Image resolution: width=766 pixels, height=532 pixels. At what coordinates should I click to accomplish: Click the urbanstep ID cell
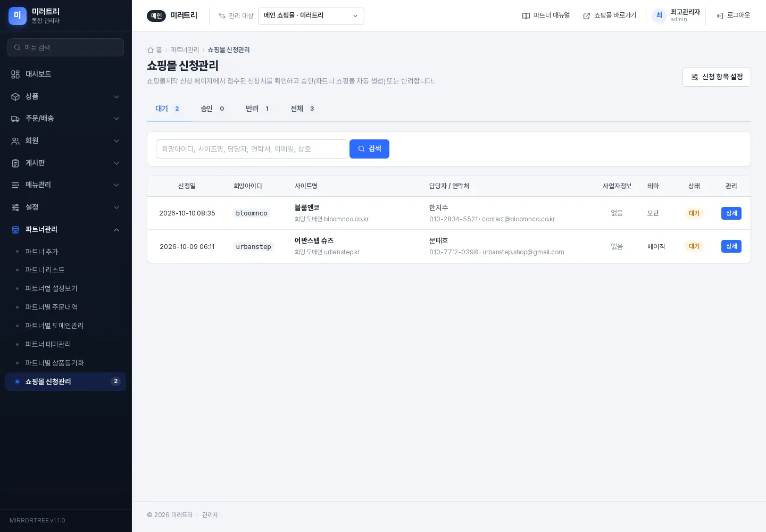254,247
